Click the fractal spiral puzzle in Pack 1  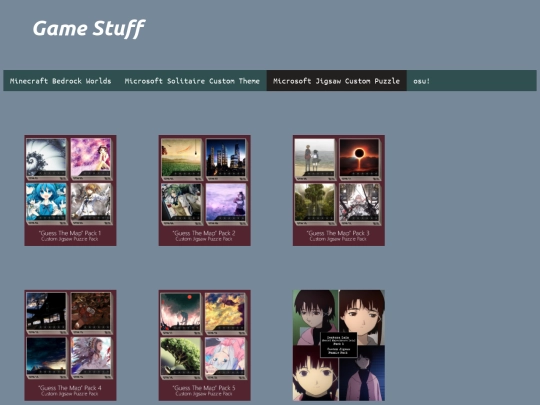pyautogui.click(x=46, y=159)
